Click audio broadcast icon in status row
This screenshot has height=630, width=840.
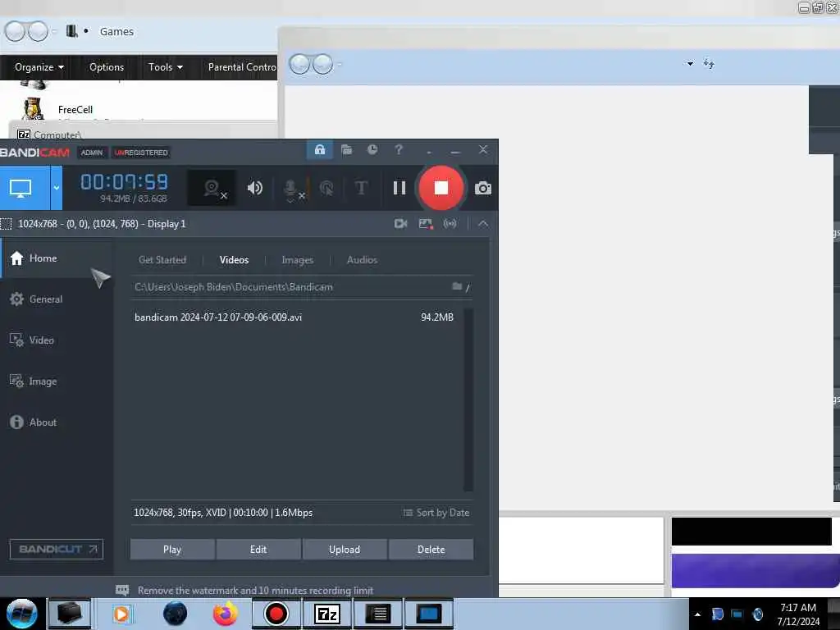pyautogui.click(x=450, y=223)
